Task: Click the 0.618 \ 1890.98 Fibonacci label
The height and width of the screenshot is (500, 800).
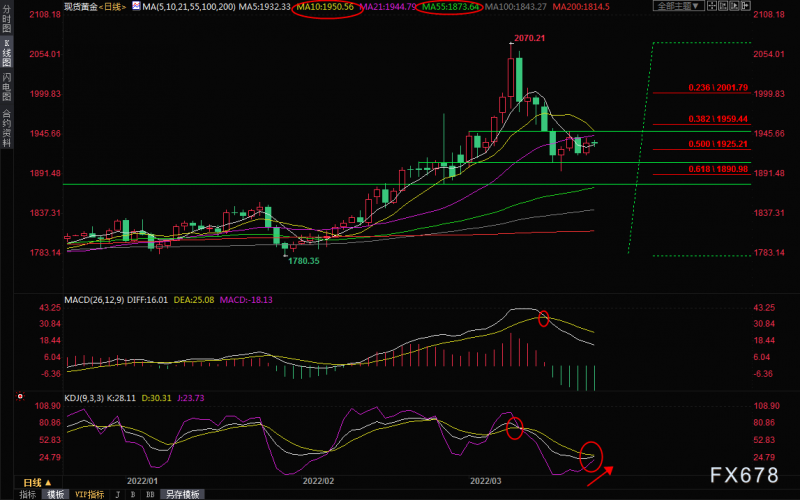Action: click(x=718, y=169)
